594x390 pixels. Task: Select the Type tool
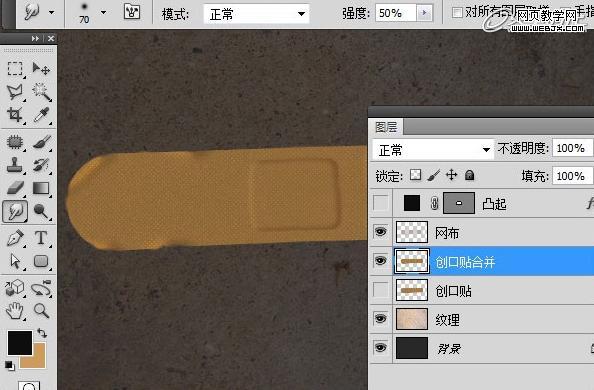click(41, 238)
